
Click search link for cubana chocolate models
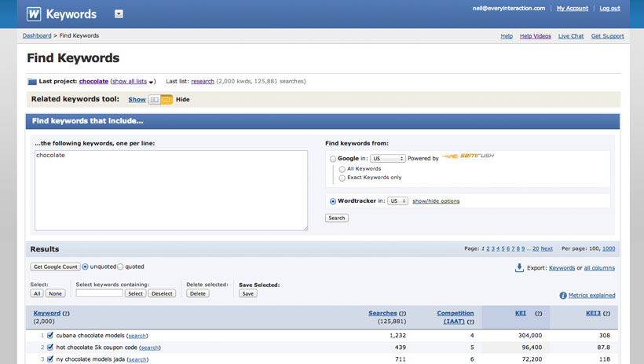tap(137, 336)
